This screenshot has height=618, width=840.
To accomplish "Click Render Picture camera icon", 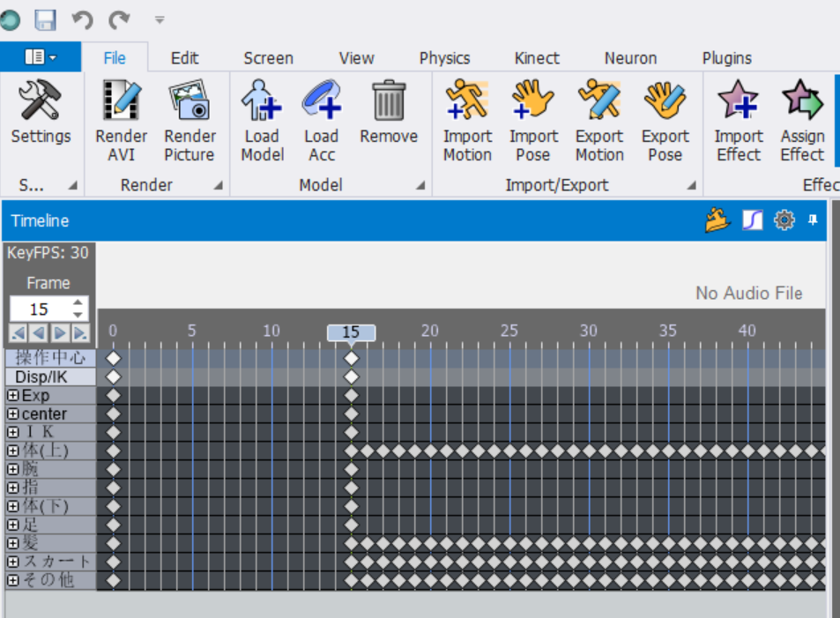I will click(x=190, y=100).
